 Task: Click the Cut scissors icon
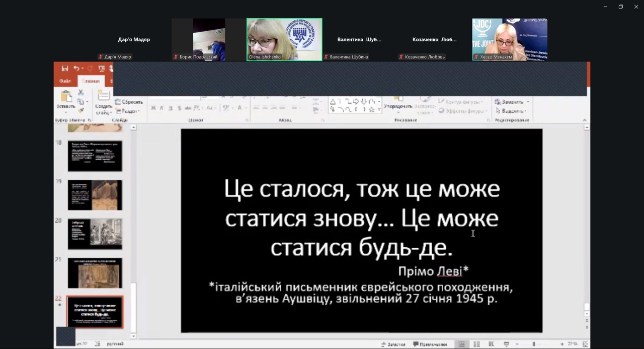(x=80, y=93)
